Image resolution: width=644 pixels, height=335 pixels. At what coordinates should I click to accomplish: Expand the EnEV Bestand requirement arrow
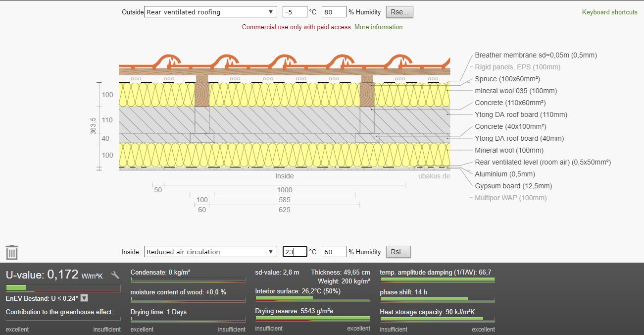tap(84, 298)
